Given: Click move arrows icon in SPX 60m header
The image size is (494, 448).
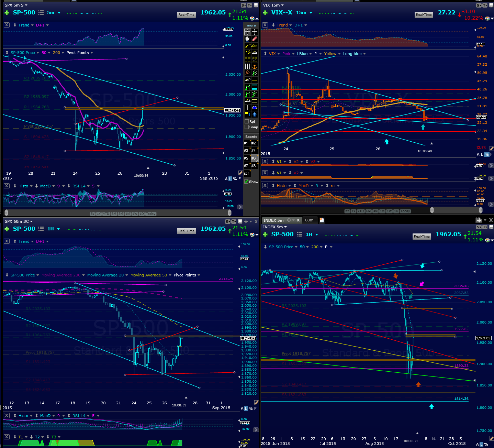Looking at the screenshot, I should point(246,222).
